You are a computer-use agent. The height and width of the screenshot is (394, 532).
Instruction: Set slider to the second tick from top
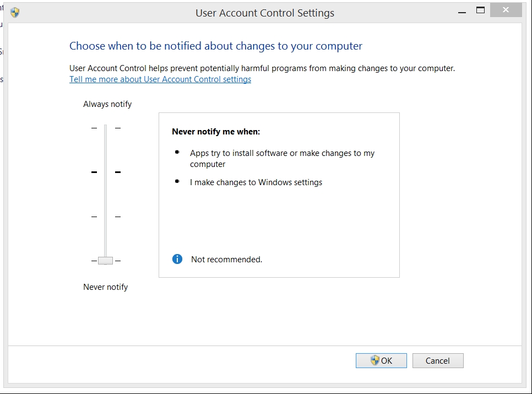click(x=105, y=172)
